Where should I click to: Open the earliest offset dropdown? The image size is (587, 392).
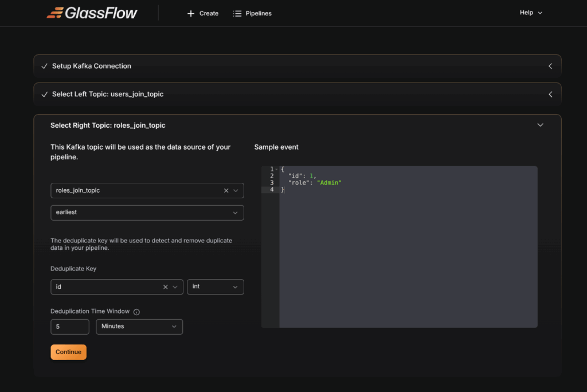point(147,213)
